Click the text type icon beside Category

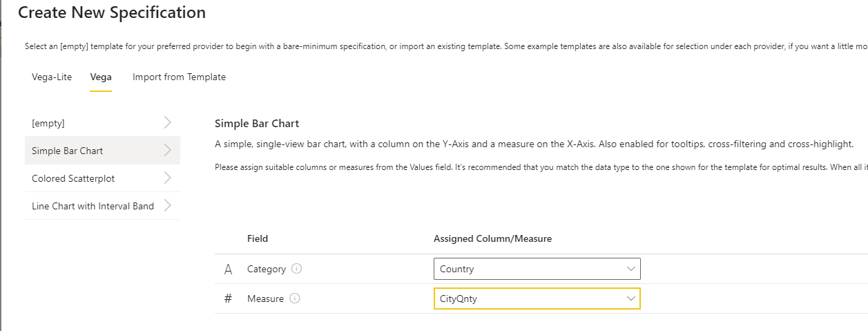pos(229,269)
